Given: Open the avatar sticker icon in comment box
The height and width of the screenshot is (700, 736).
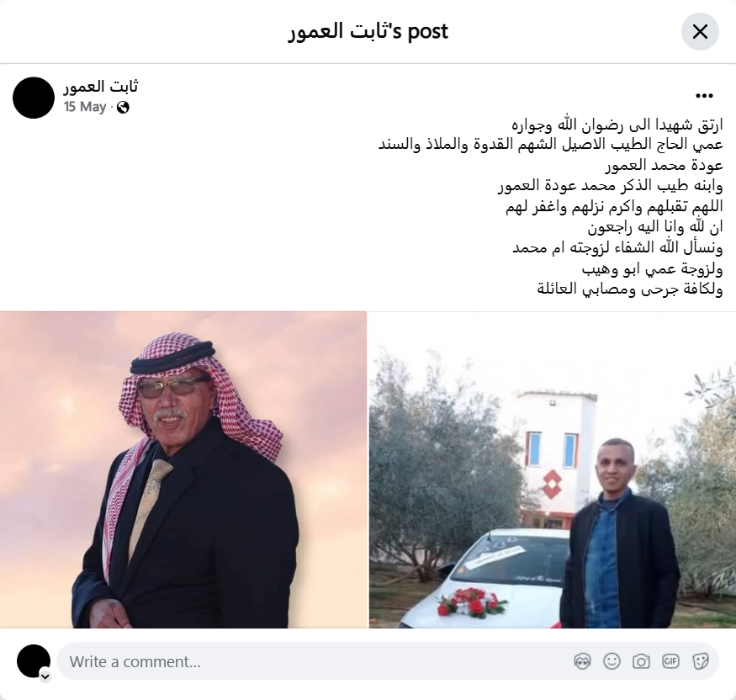Looking at the screenshot, I should 582,661.
